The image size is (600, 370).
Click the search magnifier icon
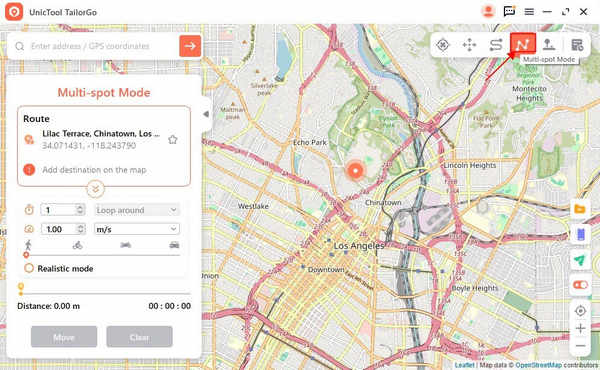pos(19,46)
